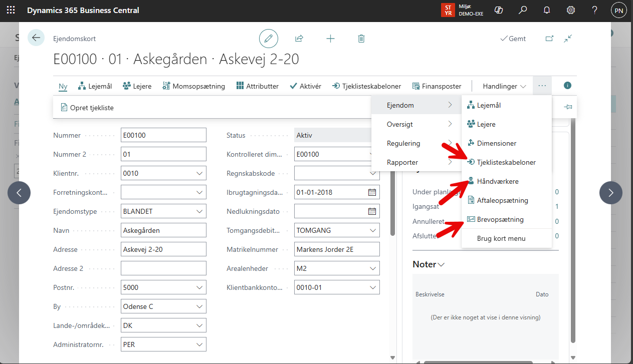
Task: Expand the Handlinger menu
Action: [504, 86]
